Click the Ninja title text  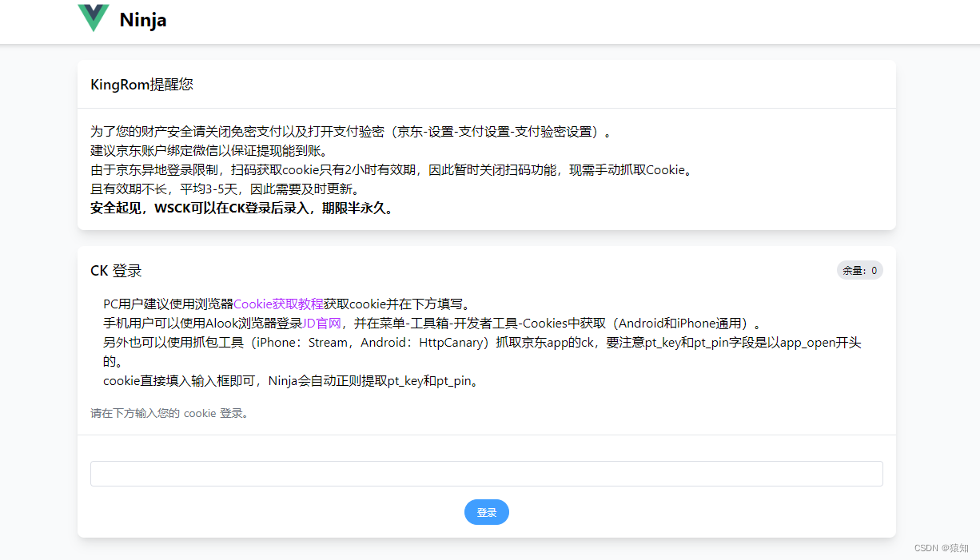(x=143, y=20)
